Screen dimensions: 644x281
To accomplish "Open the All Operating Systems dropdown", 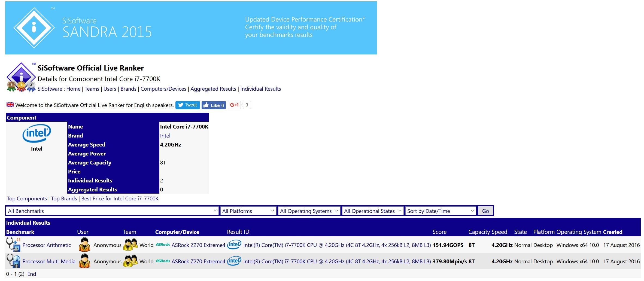I will click(309, 211).
